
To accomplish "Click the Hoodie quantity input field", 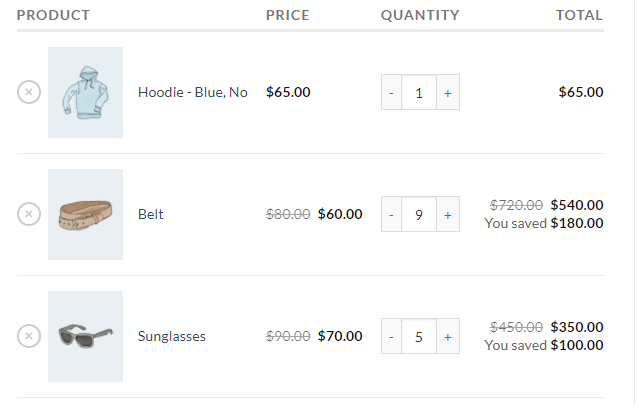I will (419, 92).
